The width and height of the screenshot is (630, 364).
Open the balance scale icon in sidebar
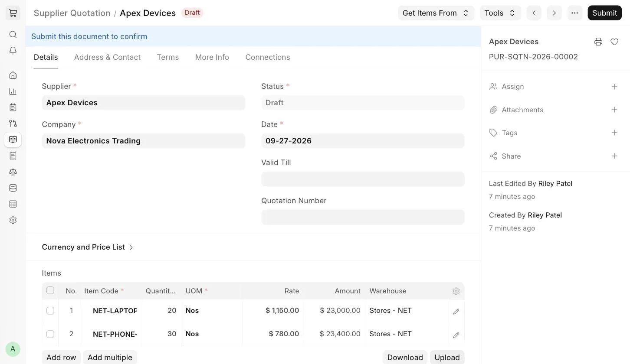(x=13, y=172)
